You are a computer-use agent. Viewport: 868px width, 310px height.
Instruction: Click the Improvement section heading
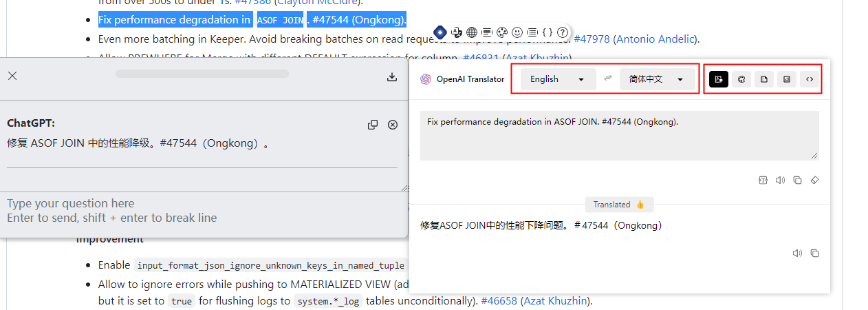110,239
